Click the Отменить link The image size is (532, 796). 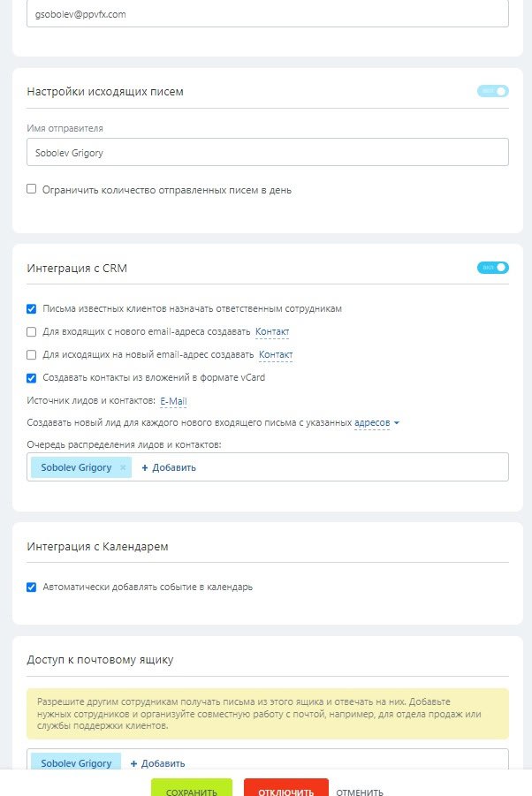point(360,792)
